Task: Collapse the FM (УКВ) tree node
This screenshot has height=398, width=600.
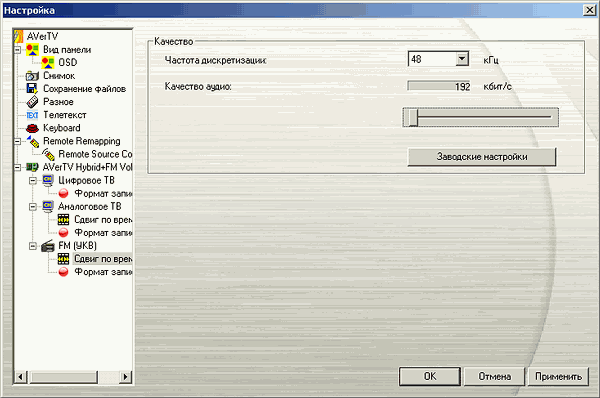Action: (x=33, y=246)
